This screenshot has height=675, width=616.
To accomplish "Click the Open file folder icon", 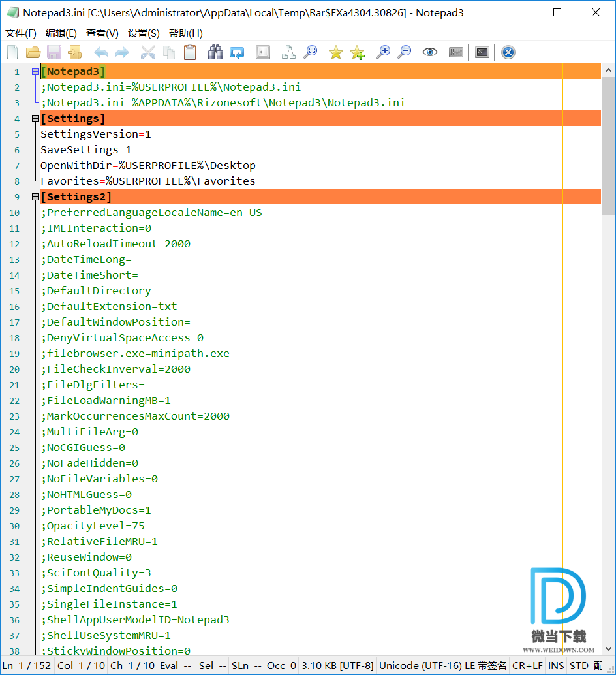I will point(33,52).
